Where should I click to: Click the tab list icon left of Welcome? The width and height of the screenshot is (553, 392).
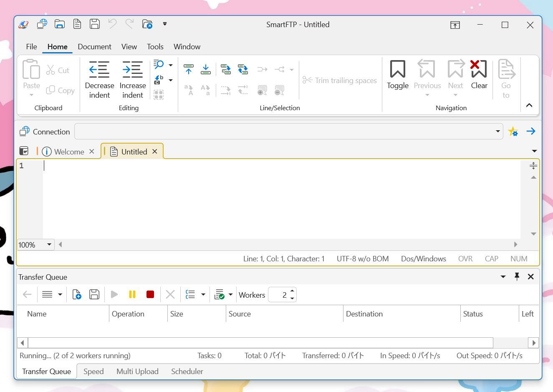tap(24, 151)
